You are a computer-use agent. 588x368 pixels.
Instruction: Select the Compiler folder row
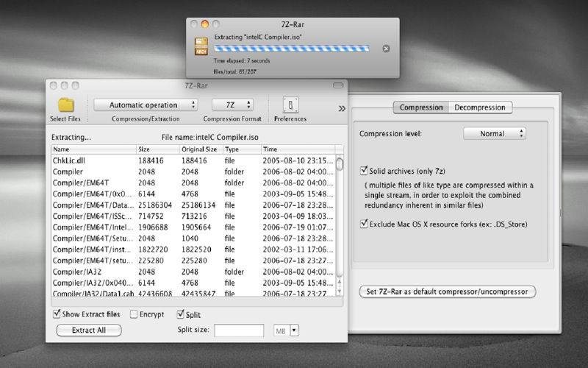193,171
